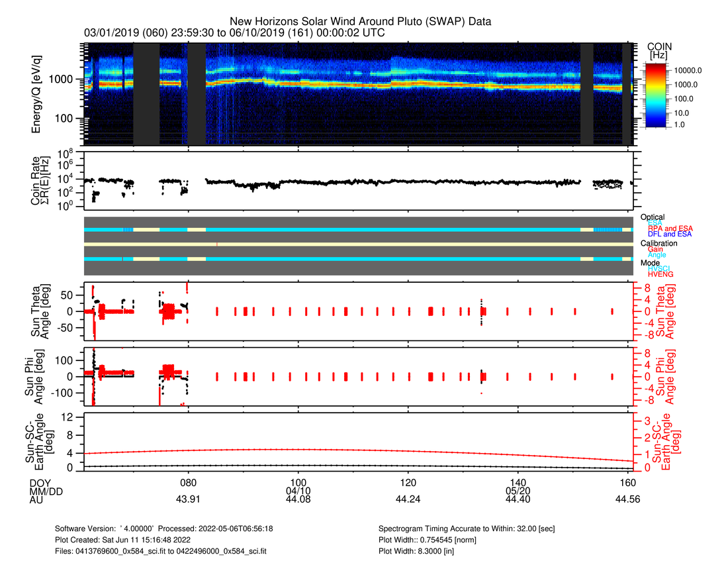Click the plot title mentioning SWAP Data
Image resolution: width=728 pixels, height=563 pixels.
point(360,21)
